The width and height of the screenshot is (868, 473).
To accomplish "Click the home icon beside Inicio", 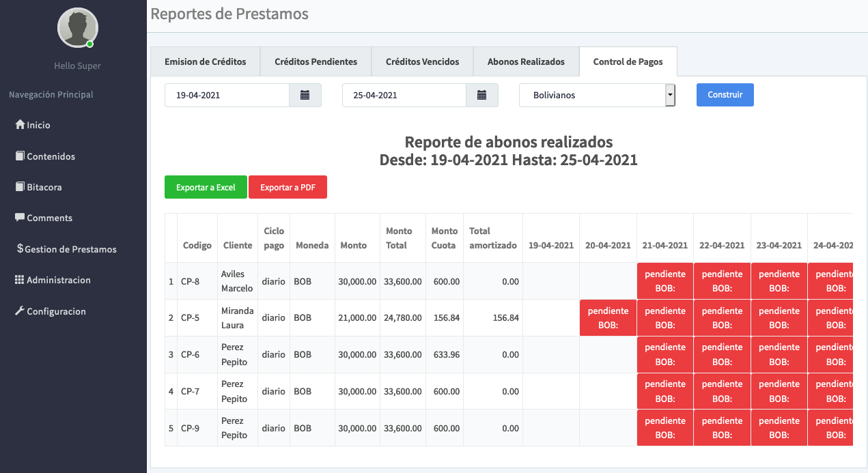I will (20, 125).
